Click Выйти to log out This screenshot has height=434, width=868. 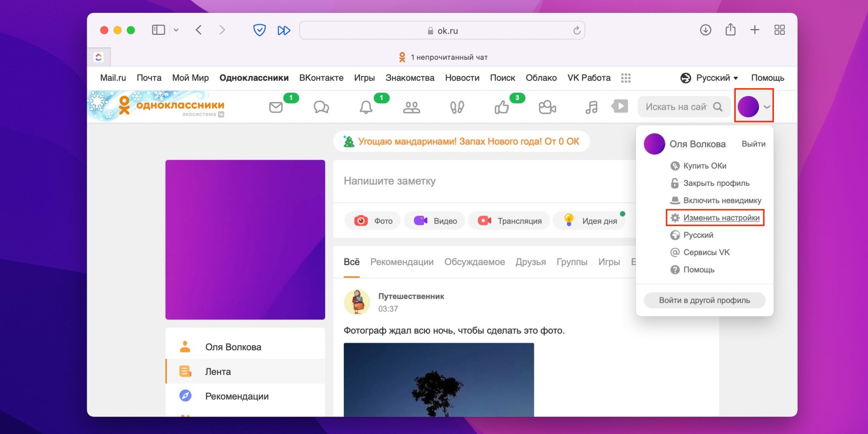coord(753,144)
